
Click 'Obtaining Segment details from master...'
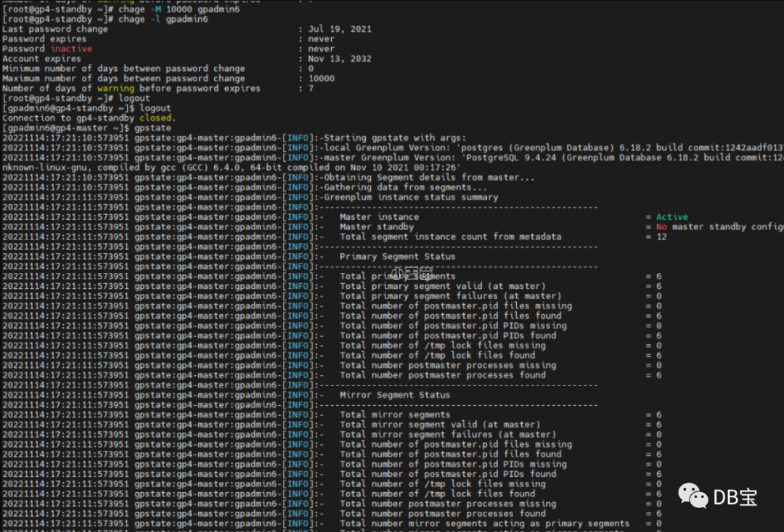(429, 178)
